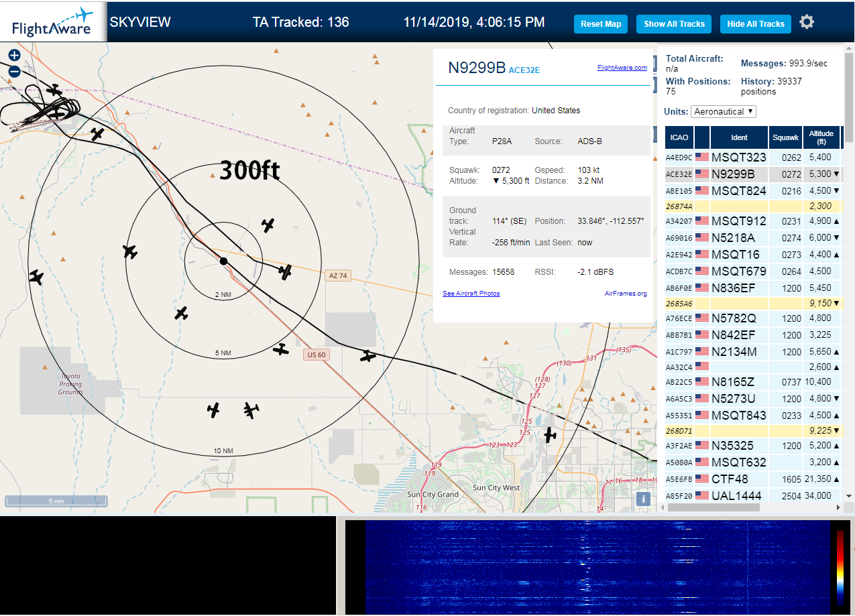Select the MSQT679 row in the table
The width and height of the screenshot is (855, 616).
753,271
